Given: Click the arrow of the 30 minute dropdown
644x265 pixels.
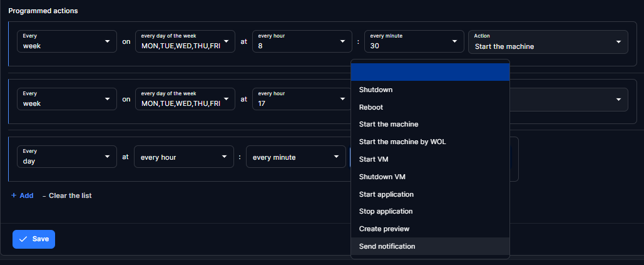Looking at the screenshot, I should click(454, 42).
